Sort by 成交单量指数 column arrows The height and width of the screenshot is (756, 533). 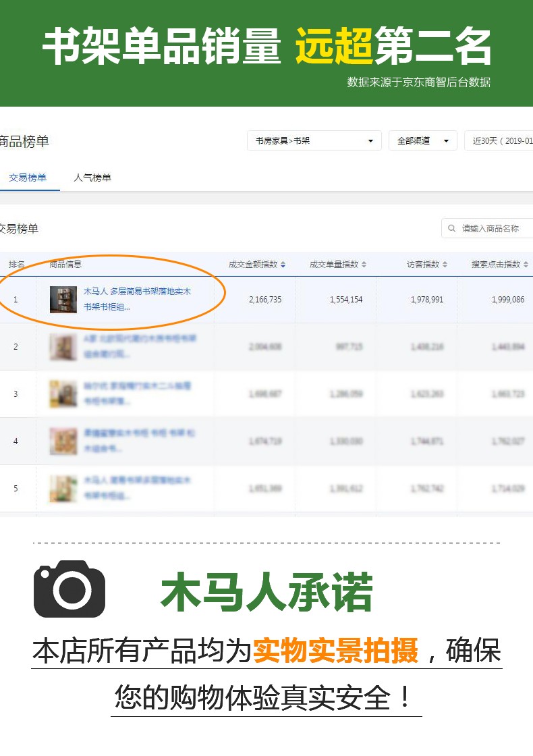(364, 265)
